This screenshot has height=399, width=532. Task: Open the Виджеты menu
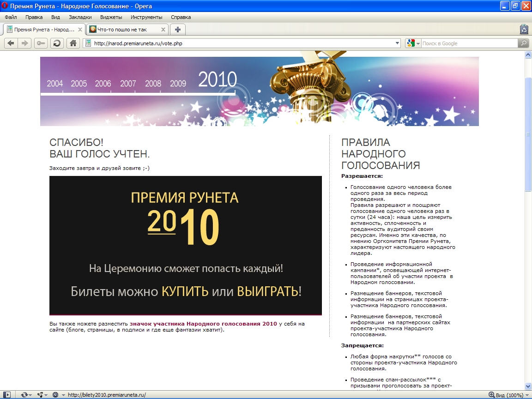click(111, 17)
